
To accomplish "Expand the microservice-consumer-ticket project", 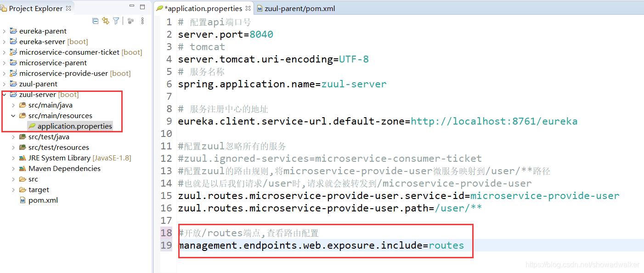I will 5,52.
